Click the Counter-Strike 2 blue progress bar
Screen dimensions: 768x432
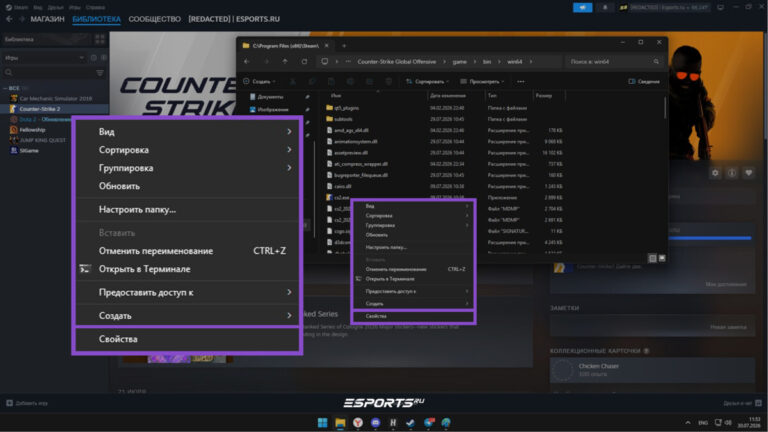tap(709, 238)
